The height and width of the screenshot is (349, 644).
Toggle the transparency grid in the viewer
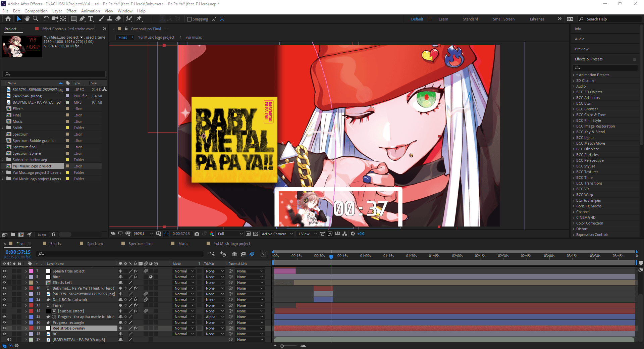point(256,234)
